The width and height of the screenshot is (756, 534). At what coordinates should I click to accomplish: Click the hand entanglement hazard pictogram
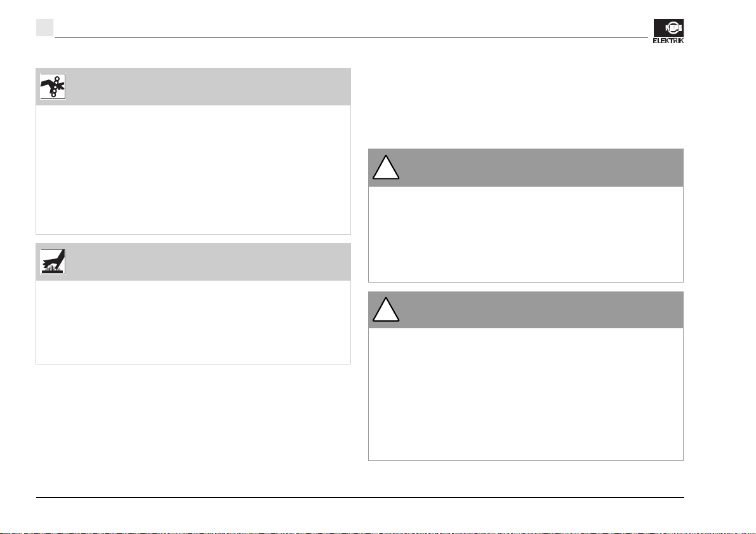pyautogui.click(x=53, y=86)
